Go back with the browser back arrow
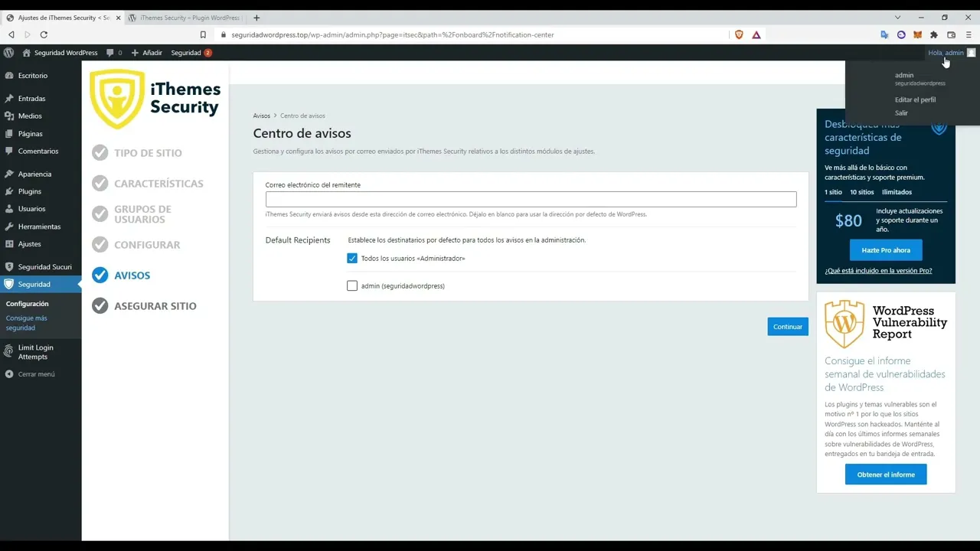The height and width of the screenshot is (551, 980). tap(11, 34)
